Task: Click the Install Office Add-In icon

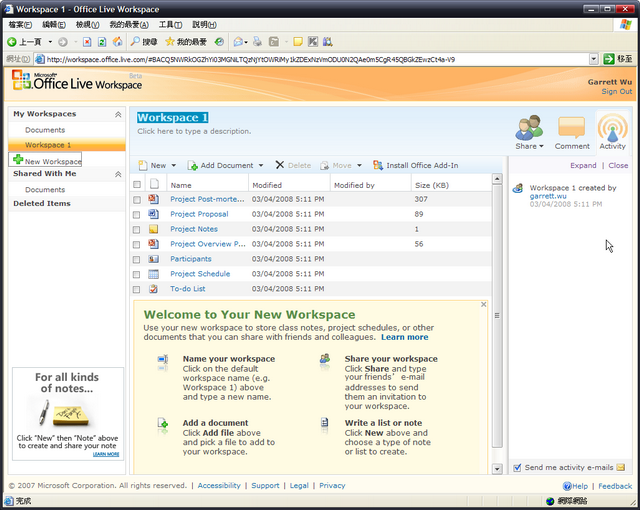Action: click(x=378, y=165)
